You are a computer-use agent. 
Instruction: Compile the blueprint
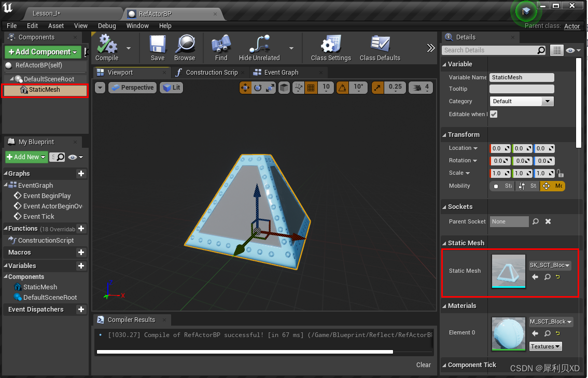107,48
